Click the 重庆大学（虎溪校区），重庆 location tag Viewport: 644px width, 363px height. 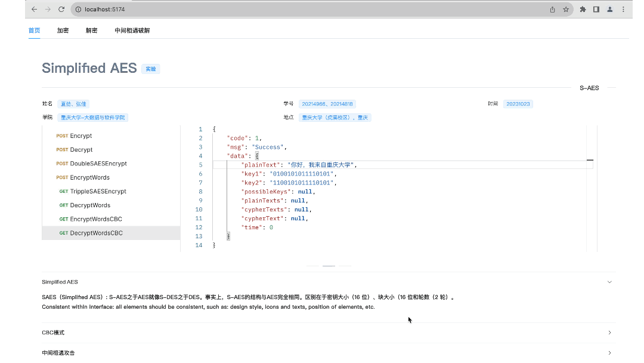click(335, 118)
